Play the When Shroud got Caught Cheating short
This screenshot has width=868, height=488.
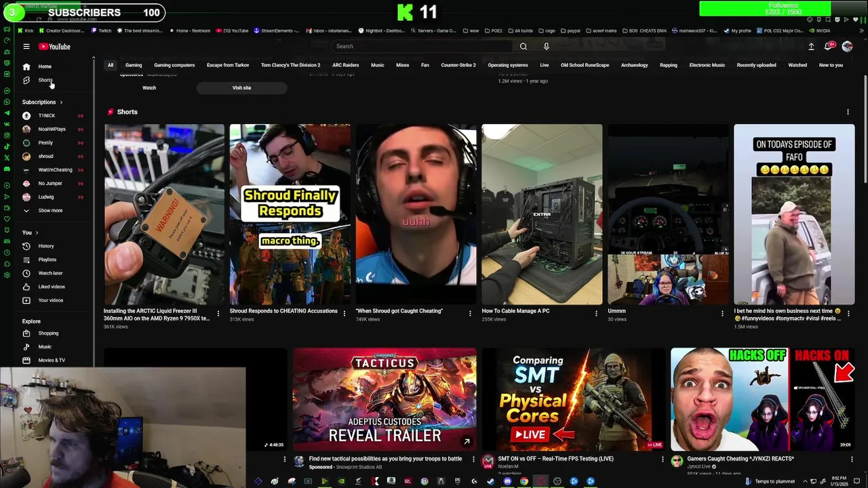point(416,214)
